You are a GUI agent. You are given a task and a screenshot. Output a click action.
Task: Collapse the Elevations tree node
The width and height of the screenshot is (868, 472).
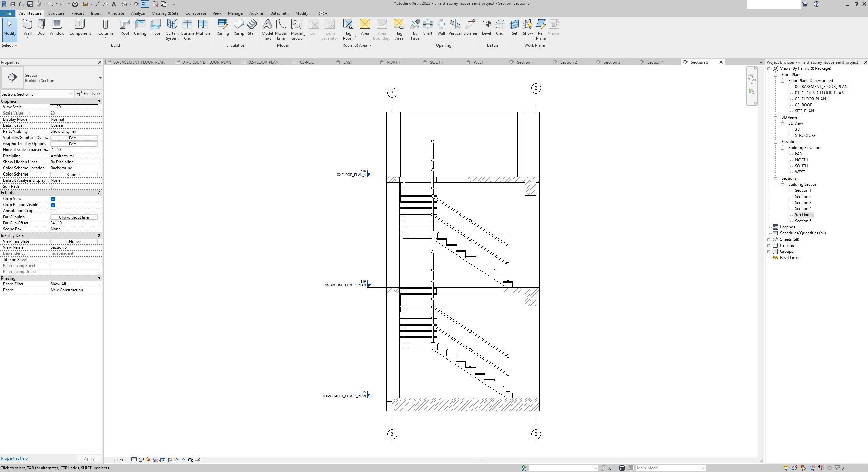click(776, 142)
